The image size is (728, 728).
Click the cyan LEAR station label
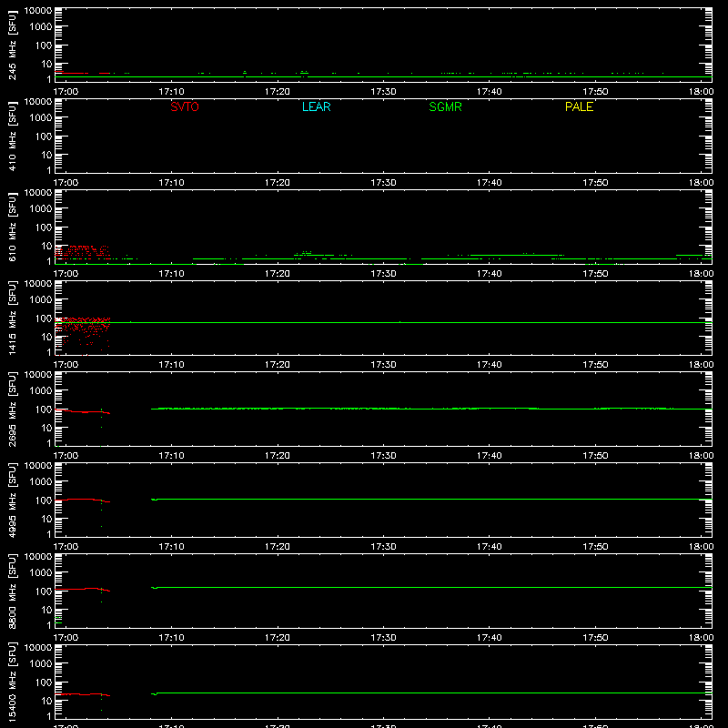pyautogui.click(x=316, y=106)
